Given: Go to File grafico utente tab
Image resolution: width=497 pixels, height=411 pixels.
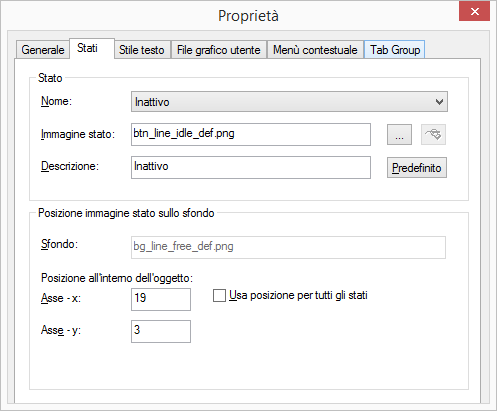Looking at the screenshot, I should [x=219, y=50].
